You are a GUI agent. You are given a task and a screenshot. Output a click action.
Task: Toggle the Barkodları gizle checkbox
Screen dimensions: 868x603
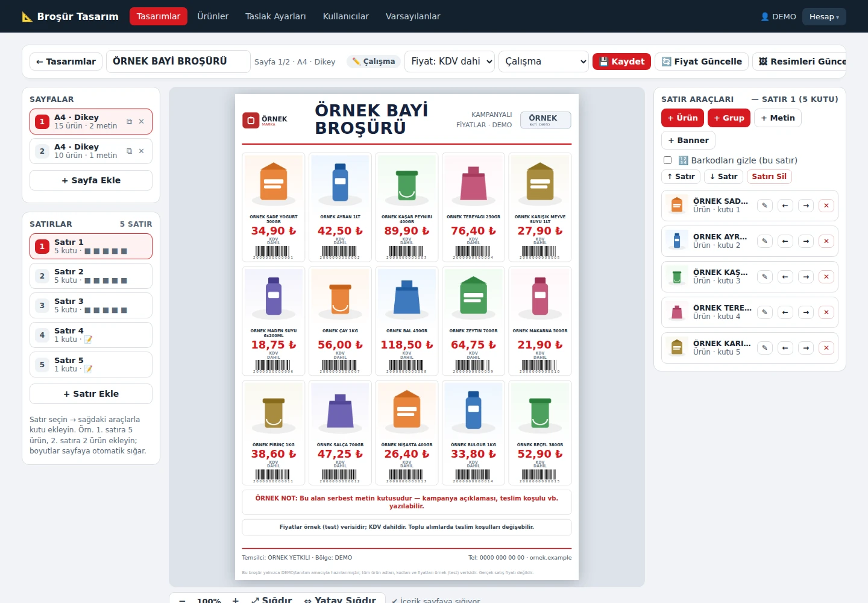667,160
